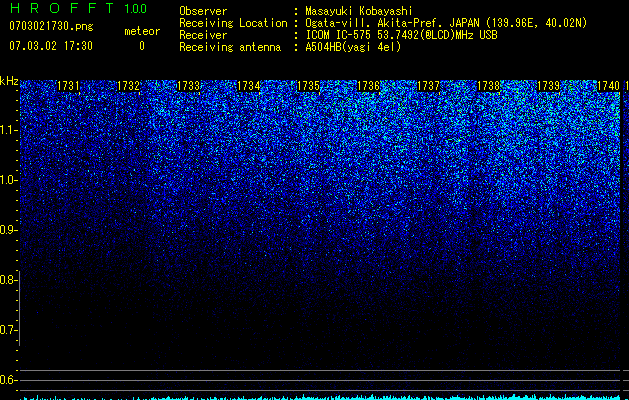Click the 1737 time marker
The image size is (629, 400).
pos(428,86)
